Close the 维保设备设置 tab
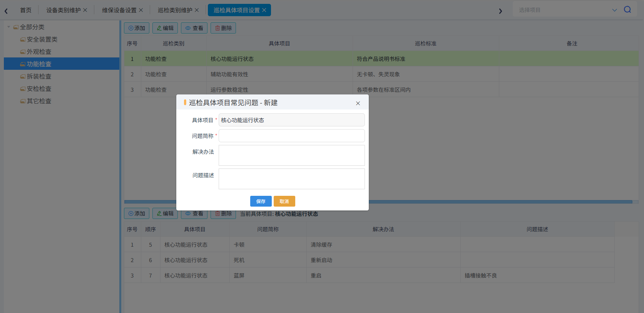 pyautogui.click(x=141, y=10)
